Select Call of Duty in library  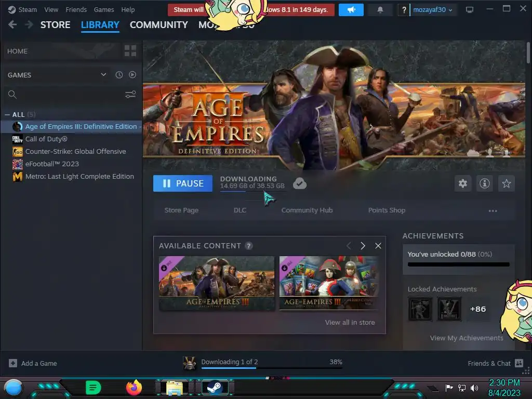pyautogui.click(x=72, y=139)
